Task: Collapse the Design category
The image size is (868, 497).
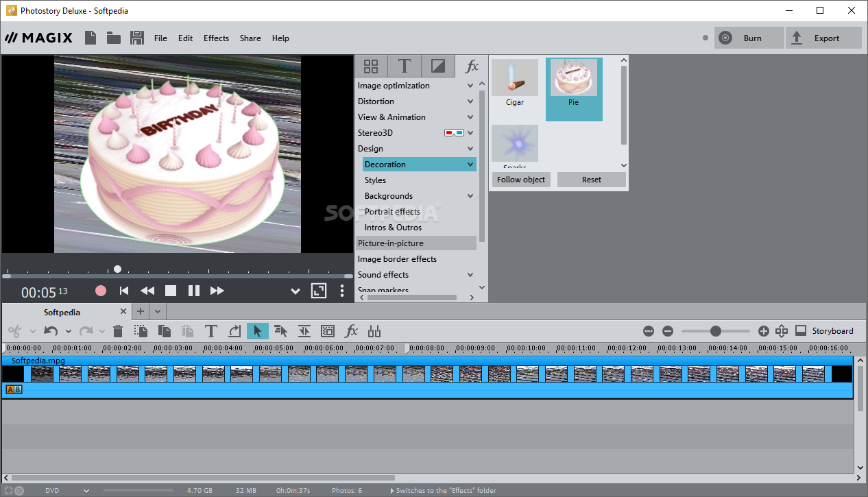Action: coord(470,149)
